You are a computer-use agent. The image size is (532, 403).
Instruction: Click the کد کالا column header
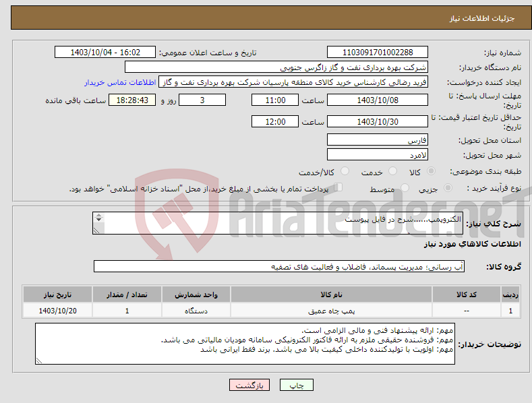(467, 294)
